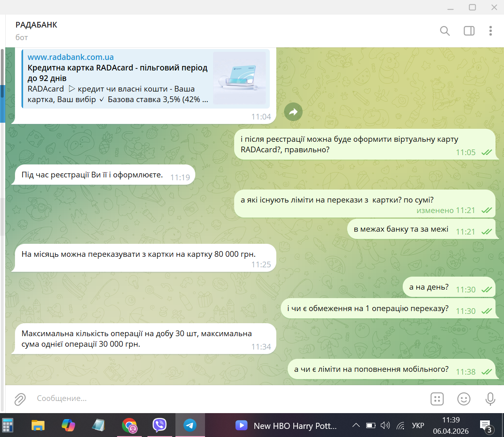Click the battery tray icon
504x437 pixels.
tap(371, 425)
